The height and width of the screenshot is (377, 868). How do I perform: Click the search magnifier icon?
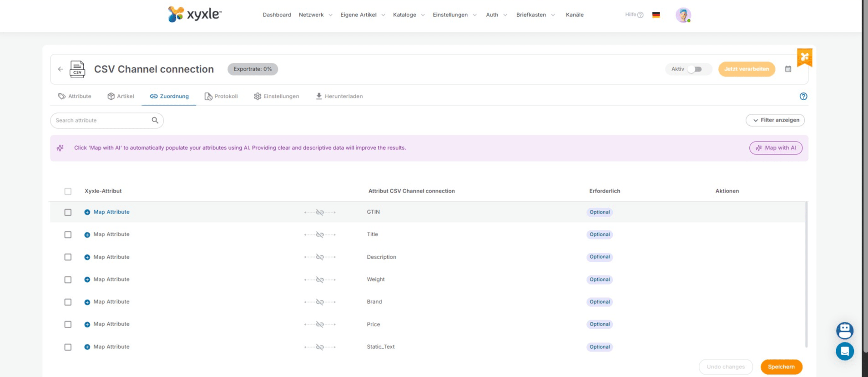pyautogui.click(x=155, y=120)
